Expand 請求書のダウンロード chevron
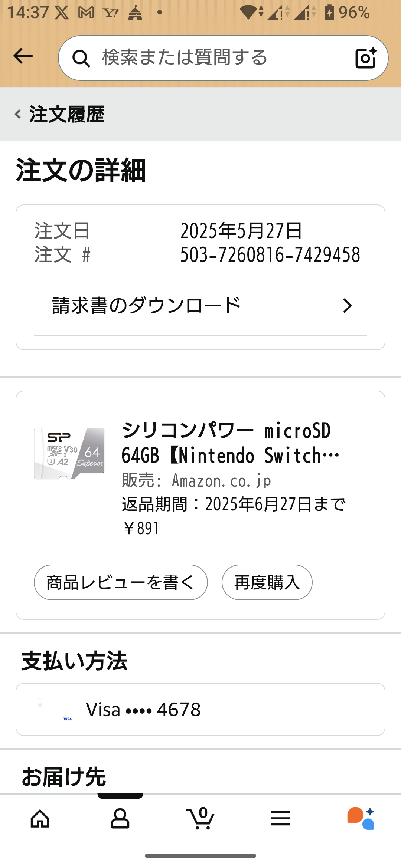 [x=347, y=306]
